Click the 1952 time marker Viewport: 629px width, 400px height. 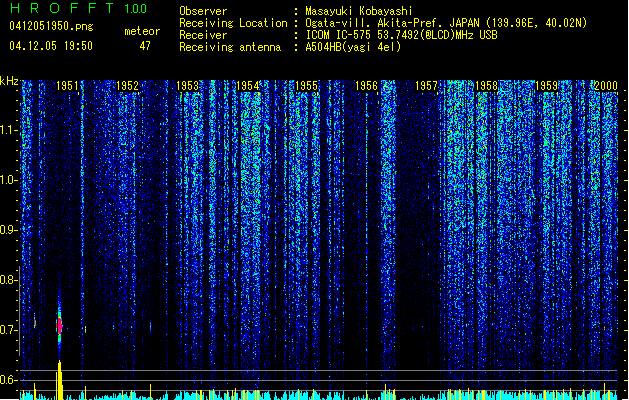tap(127, 86)
